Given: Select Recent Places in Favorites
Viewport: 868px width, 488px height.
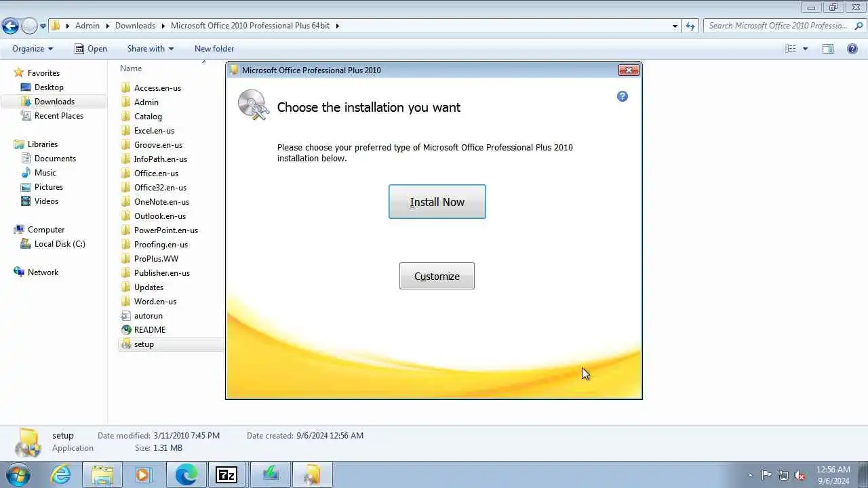Looking at the screenshot, I should point(59,116).
